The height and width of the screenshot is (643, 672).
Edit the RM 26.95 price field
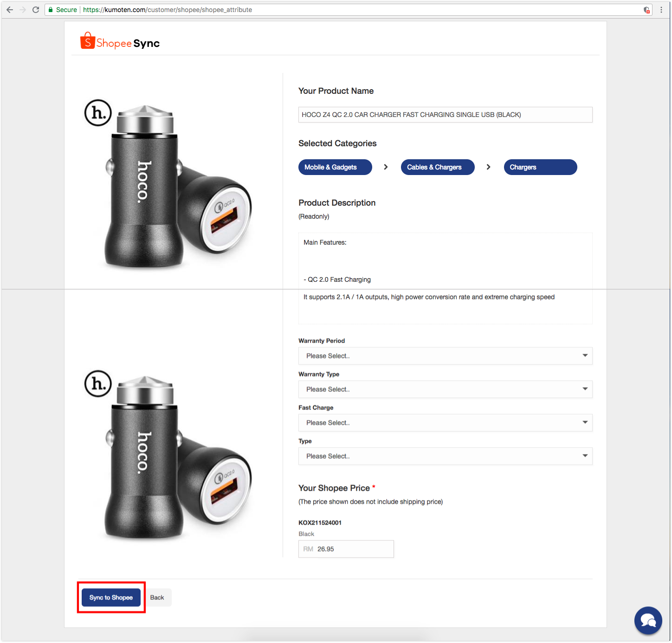point(346,549)
